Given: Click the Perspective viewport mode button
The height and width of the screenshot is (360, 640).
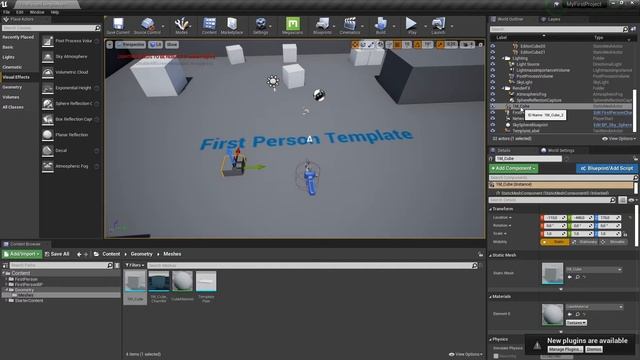Looking at the screenshot, I should (x=130, y=44).
